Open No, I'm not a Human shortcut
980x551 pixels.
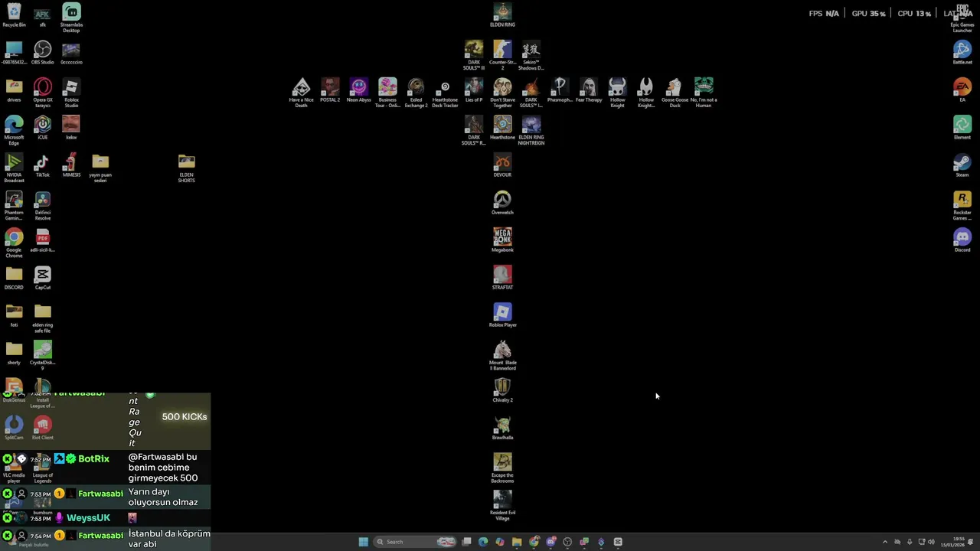click(x=704, y=93)
